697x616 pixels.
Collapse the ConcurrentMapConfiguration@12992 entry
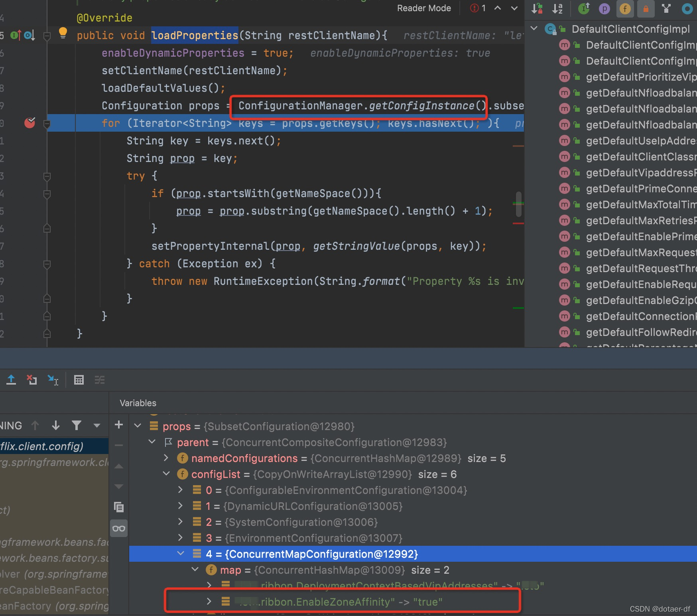[181, 554]
